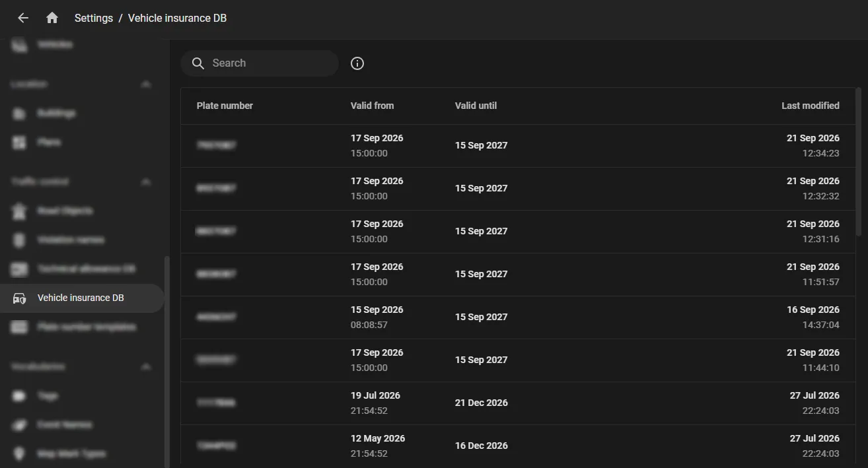Click valid from time 08:08:57
Viewport: 868px width, 468px height.
(369, 325)
